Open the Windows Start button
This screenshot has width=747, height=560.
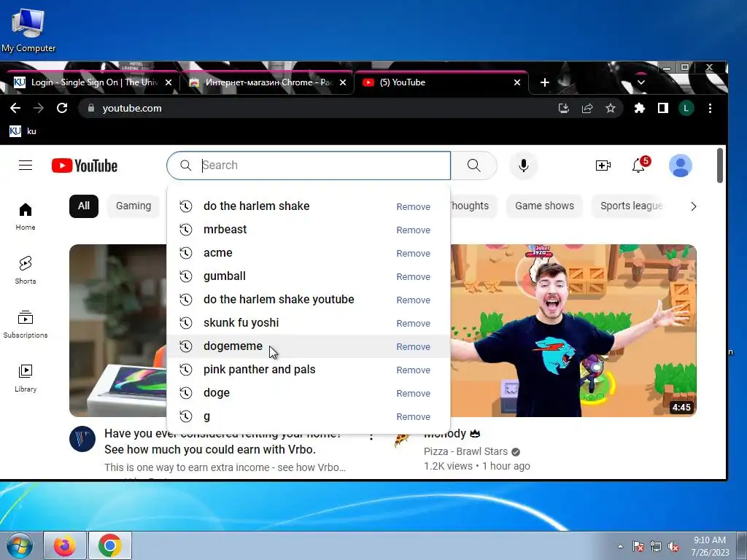point(19,545)
